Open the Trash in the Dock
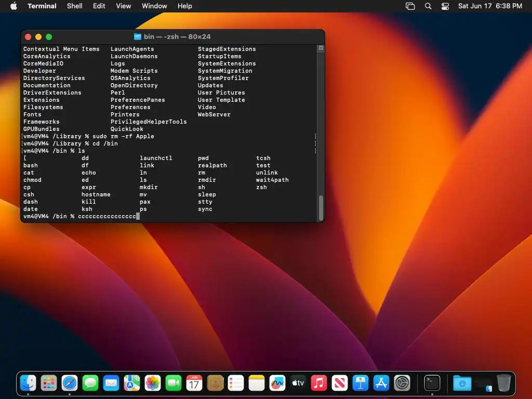 [x=504, y=383]
